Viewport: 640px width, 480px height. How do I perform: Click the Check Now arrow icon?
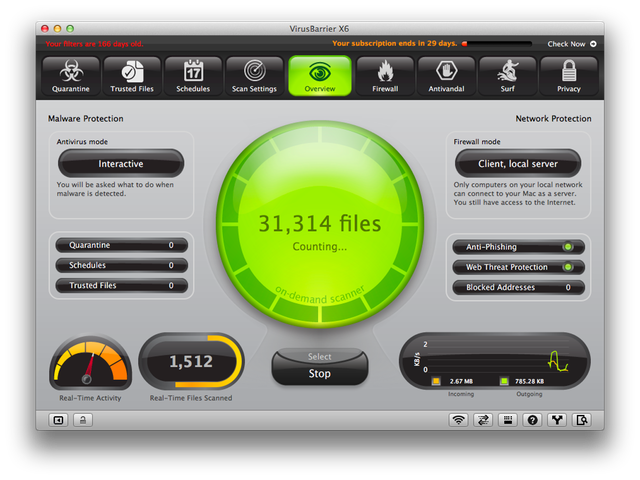(x=593, y=44)
